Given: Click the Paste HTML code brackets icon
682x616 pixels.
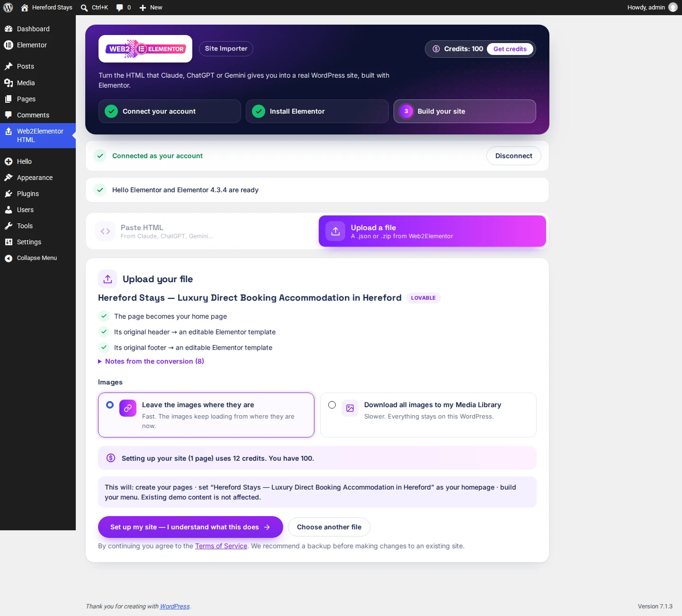Looking at the screenshot, I should click(x=105, y=231).
